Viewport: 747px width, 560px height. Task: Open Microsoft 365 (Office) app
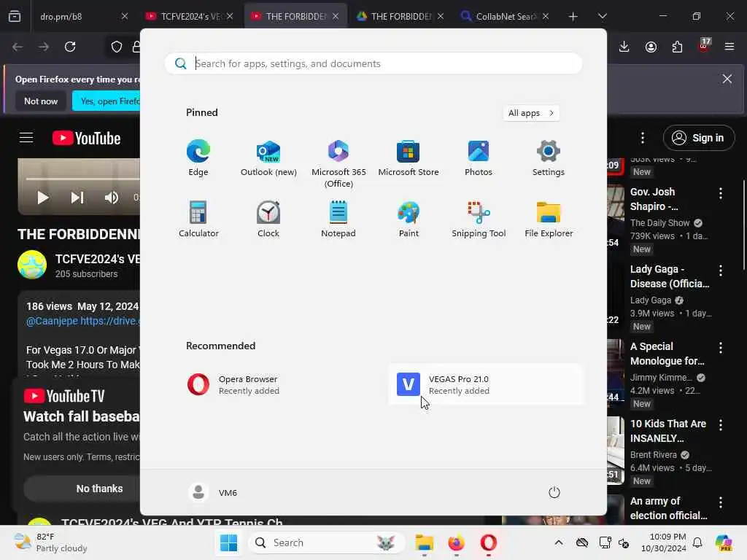pyautogui.click(x=338, y=164)
